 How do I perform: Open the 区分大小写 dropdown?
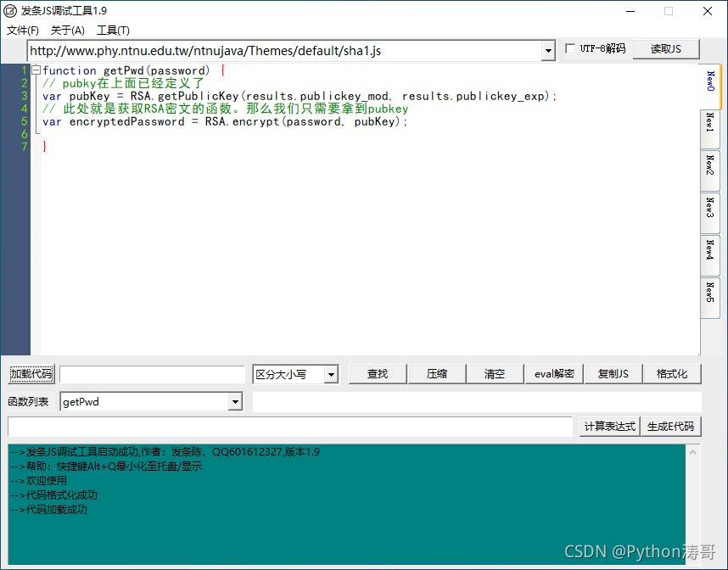click(331, 375)
